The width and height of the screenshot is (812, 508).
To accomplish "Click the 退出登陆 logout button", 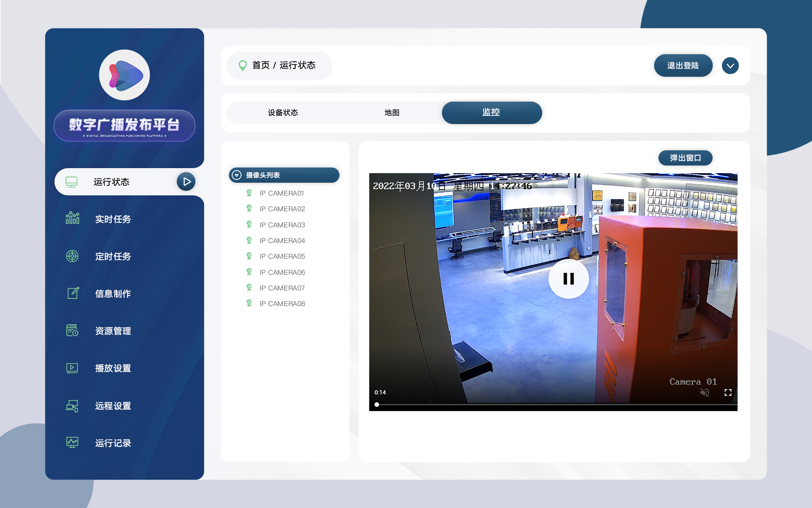I will [683, 66].
